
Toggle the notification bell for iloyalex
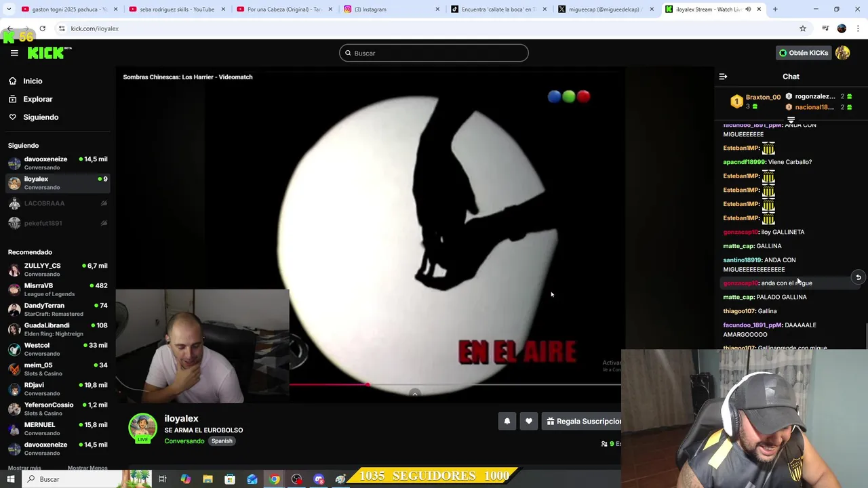click(507, 422)
